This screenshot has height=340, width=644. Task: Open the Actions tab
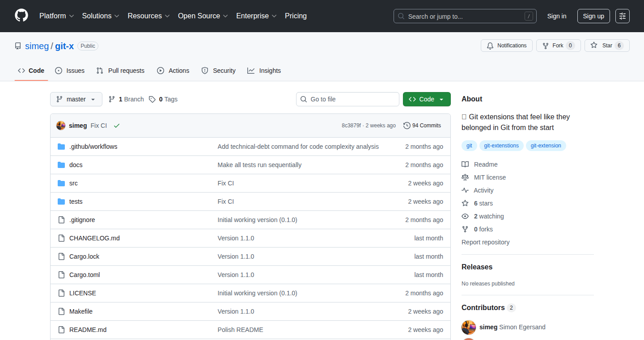(x=173, y=71)
